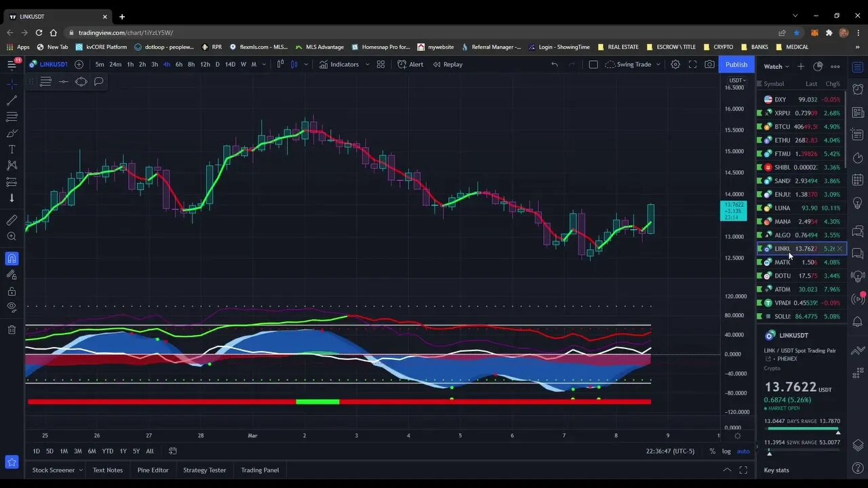Add a symbol to compare
Image resolution: width=868 pixels, height=488 pixels.
tap(79, 64)
